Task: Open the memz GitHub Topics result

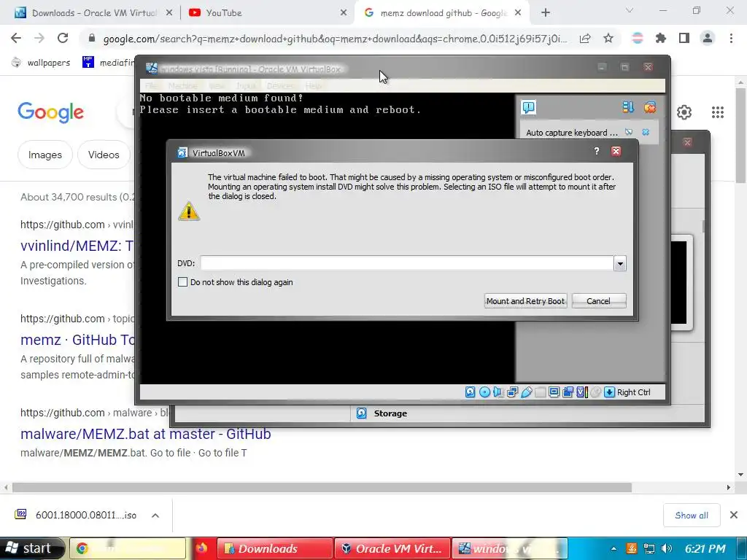Action: pos(77,340)
